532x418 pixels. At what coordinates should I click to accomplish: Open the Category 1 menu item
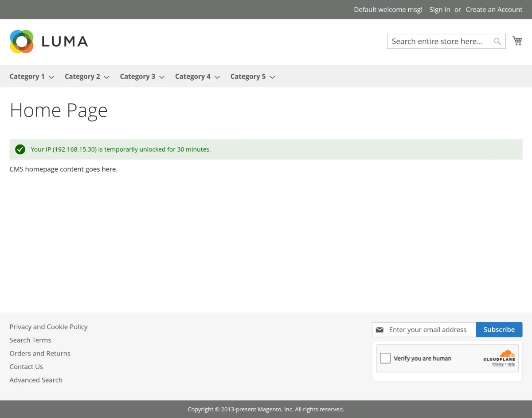coord(27,76)
